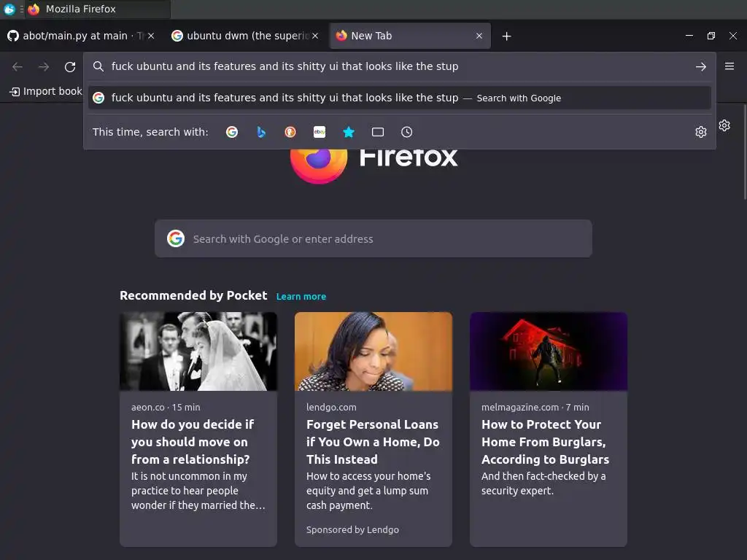Click the page vertical scrollbar
The width and height of the screenshot is (747, 560).
pos(744,152)
